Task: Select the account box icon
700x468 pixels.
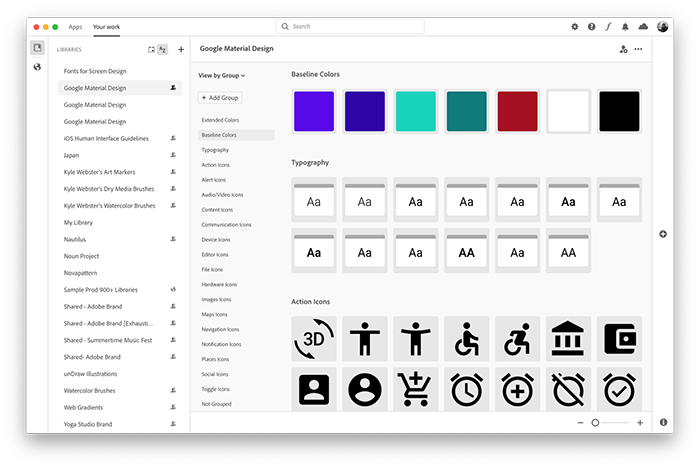Action: coord(314,389)
